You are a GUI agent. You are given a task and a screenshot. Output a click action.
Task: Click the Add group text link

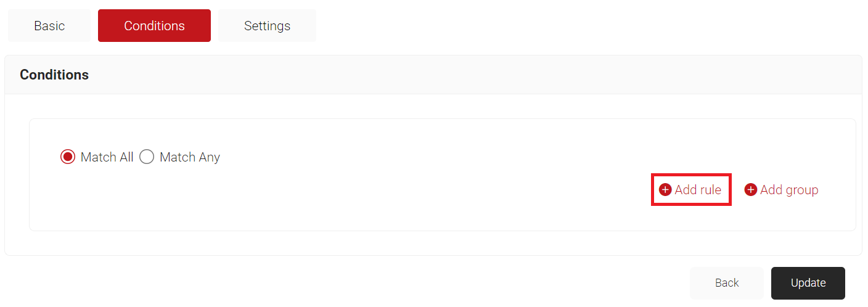pyautogui.click(x=789, y=190)
